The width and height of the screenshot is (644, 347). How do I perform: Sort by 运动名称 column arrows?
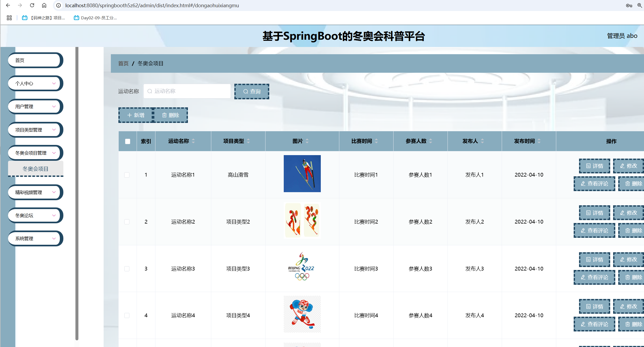point(193,141)
